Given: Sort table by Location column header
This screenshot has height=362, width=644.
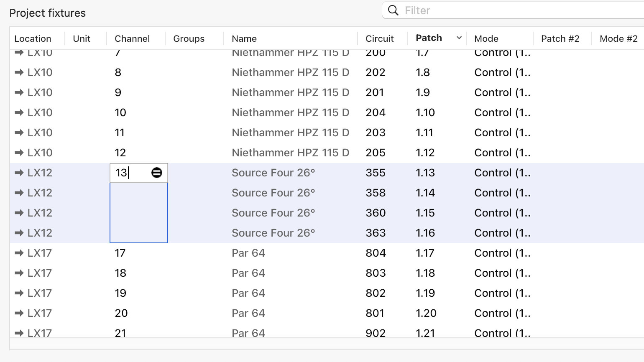Looking at the screenshot, I should 33,38.
